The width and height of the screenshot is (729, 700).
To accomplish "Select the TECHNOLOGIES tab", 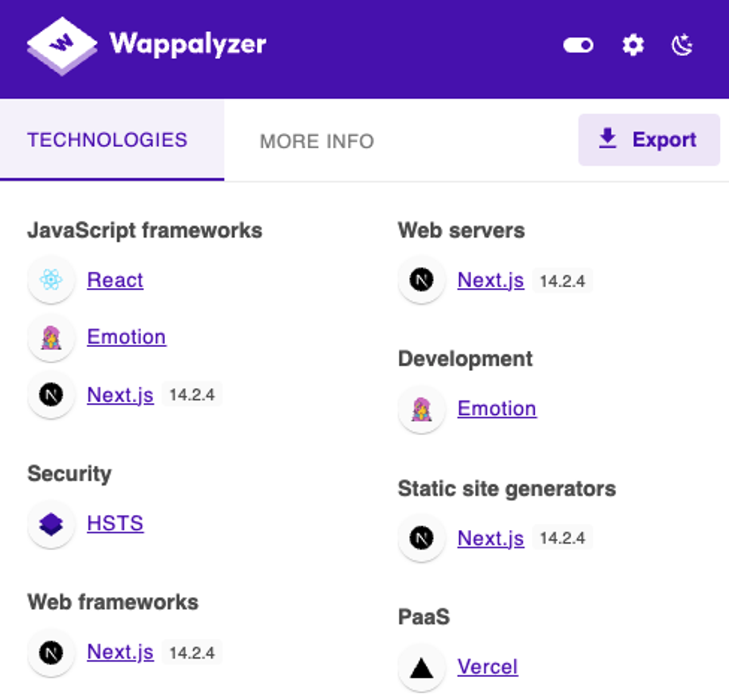I will tap(107, 139).
